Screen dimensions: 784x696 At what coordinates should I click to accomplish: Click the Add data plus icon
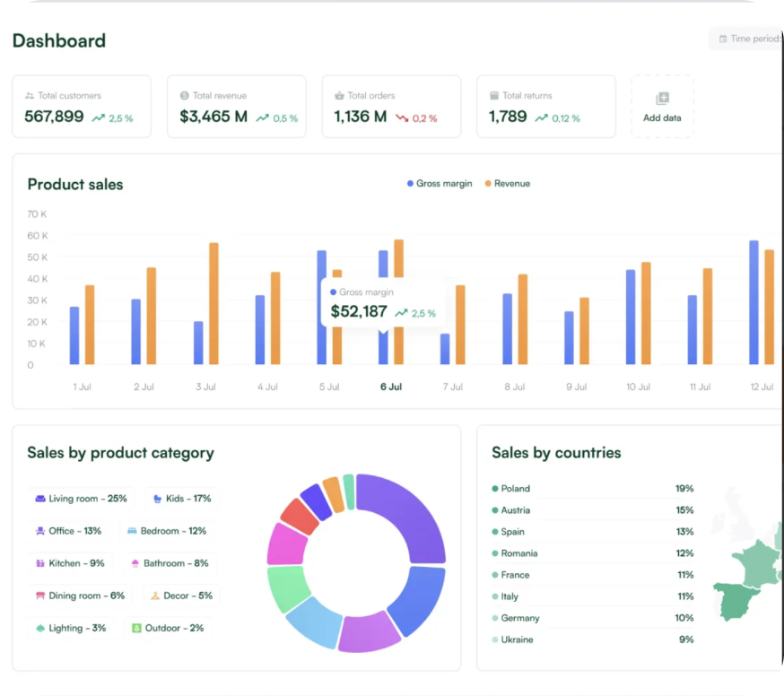pos(662,99)
